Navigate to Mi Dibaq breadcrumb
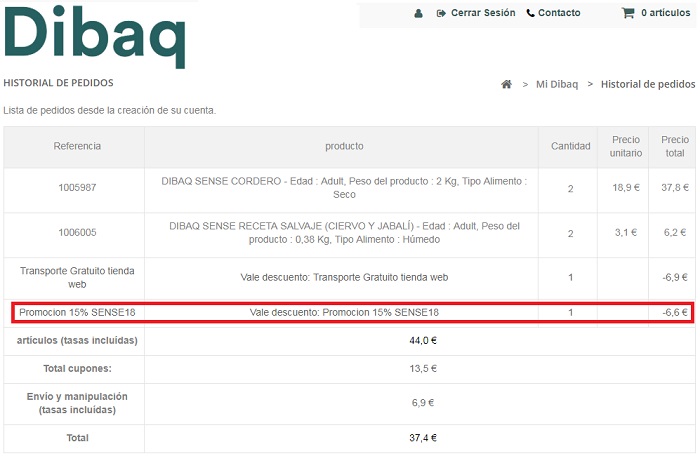The image size is (700, 456). pos(557,84)
